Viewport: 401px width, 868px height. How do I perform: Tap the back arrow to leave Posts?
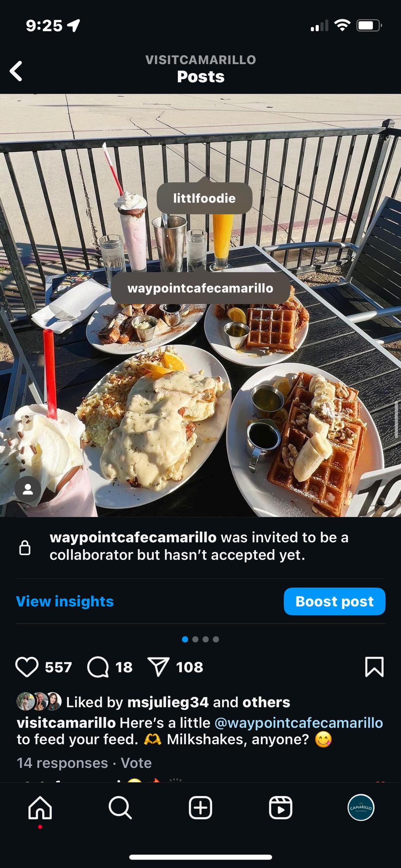[x=16, y=71]
